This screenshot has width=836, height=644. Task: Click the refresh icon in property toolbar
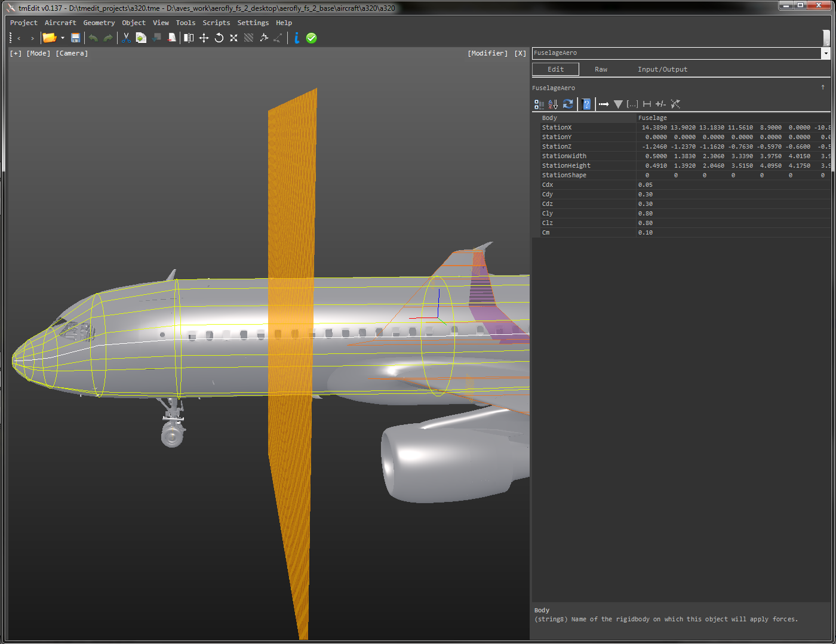tap(568, 104)
